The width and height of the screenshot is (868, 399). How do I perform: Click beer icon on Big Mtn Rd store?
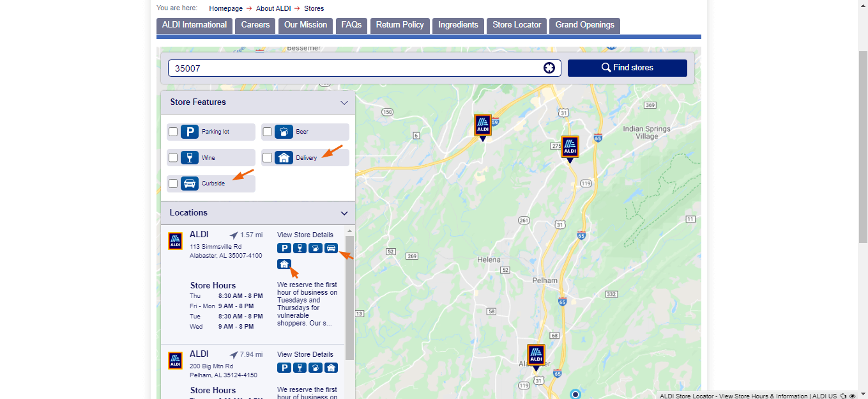tap(316, 368)
